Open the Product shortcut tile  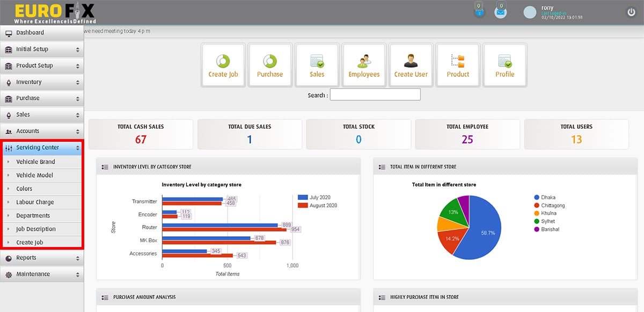click(x=458, y=65)
